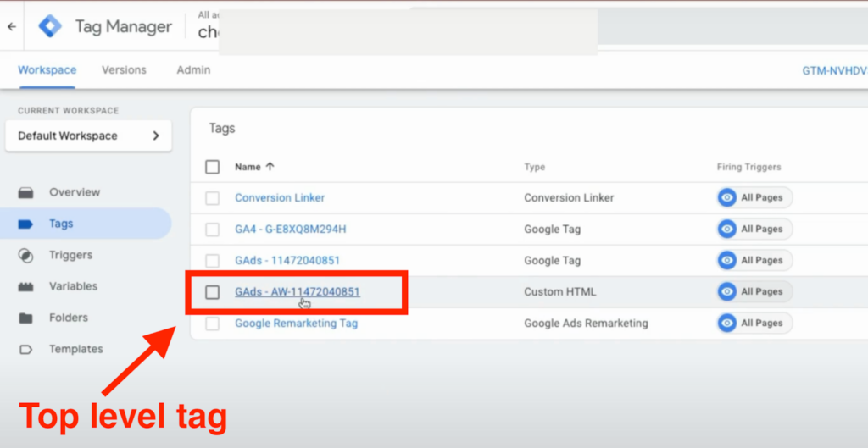Click eye trigger icon for GAds - 11472040851
Screen dimensions: 868x448
tap(726, 261)
